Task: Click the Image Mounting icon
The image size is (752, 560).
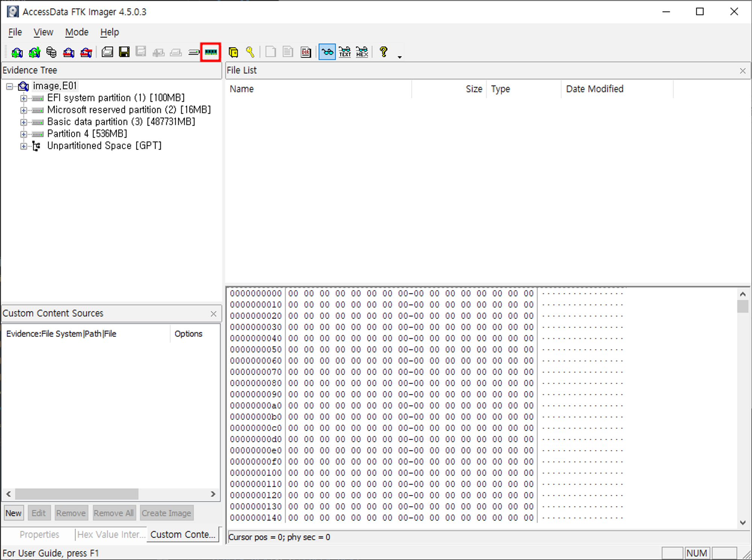Action: tap(52, 52)
